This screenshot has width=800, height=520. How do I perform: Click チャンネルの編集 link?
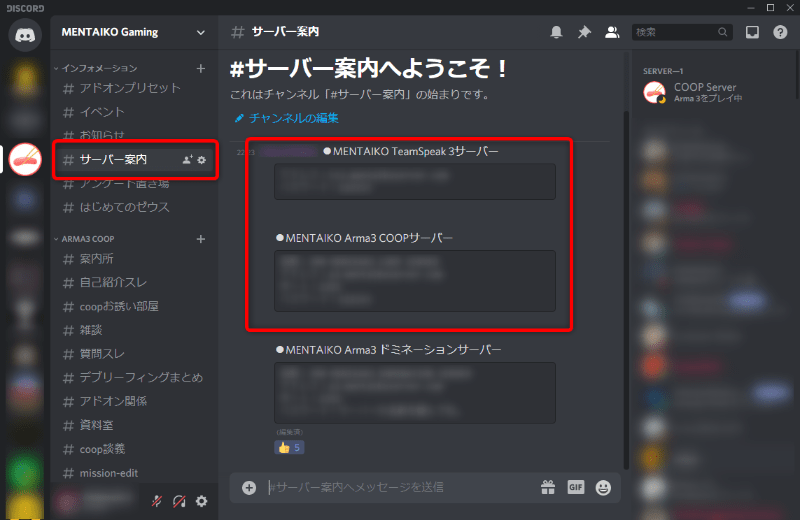(286, 118)
